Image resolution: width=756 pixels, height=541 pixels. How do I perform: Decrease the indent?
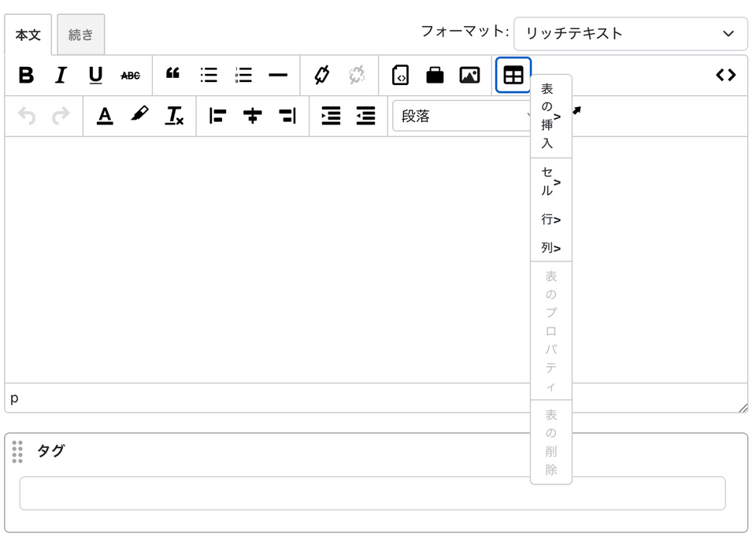[x=365, y=117]
